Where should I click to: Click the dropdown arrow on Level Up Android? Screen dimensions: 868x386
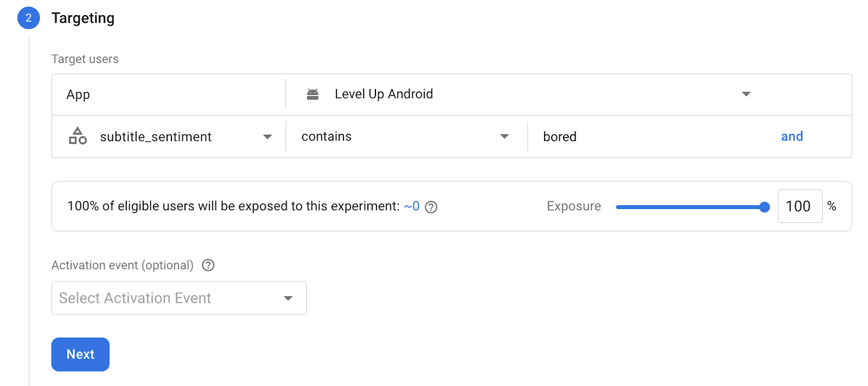(746, 94)
